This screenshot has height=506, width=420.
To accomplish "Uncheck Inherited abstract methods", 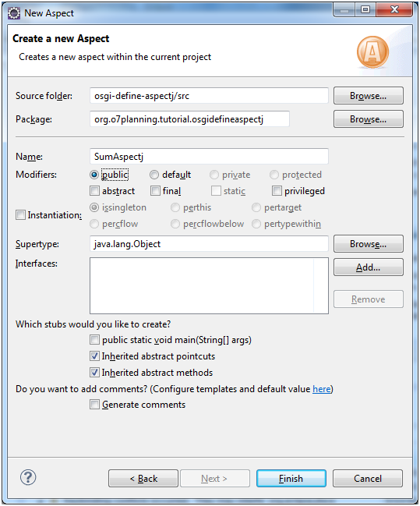I will tap(94, 373).
